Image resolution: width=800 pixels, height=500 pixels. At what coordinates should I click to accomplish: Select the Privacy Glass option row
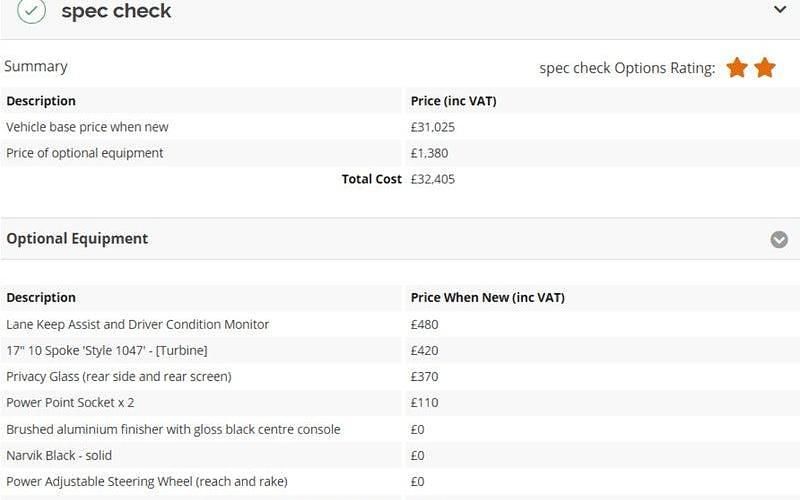pos(119,376)
